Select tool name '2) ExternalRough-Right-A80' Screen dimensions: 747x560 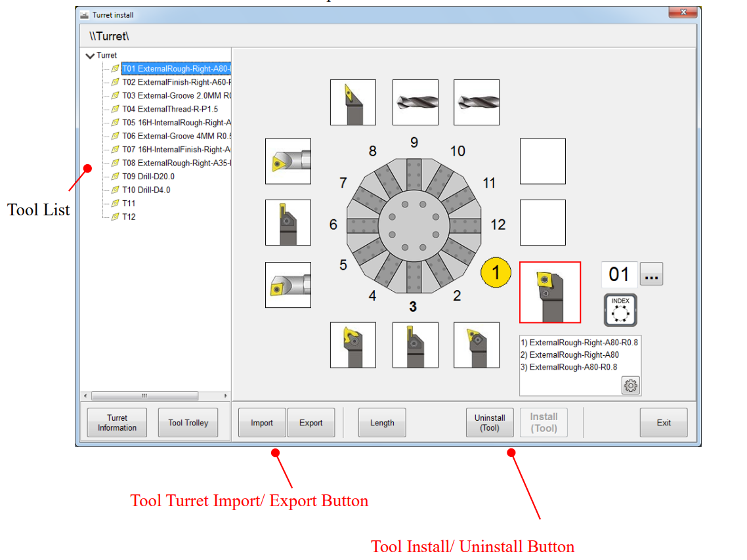(x=570, y=355)
